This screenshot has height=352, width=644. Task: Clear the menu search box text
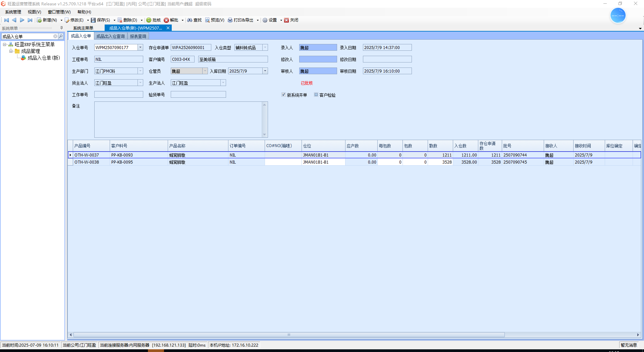(55, 36)
